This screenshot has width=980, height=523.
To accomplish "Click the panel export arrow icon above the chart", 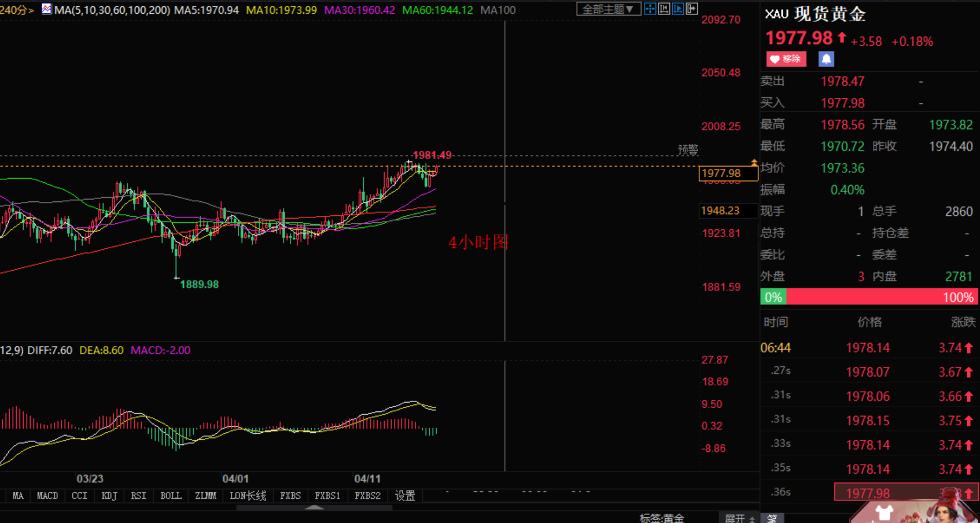I will pos(692,9).
